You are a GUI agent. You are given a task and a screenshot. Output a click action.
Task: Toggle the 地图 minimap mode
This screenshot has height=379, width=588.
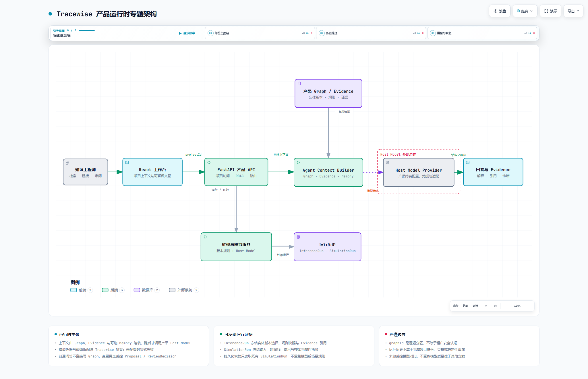(x=465, y=306)
